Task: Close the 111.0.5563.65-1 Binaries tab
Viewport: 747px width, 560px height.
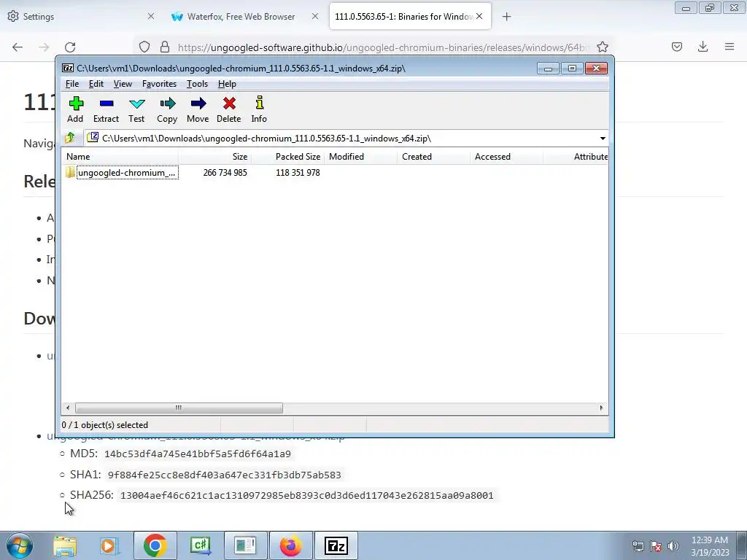Action: (479, 16)
